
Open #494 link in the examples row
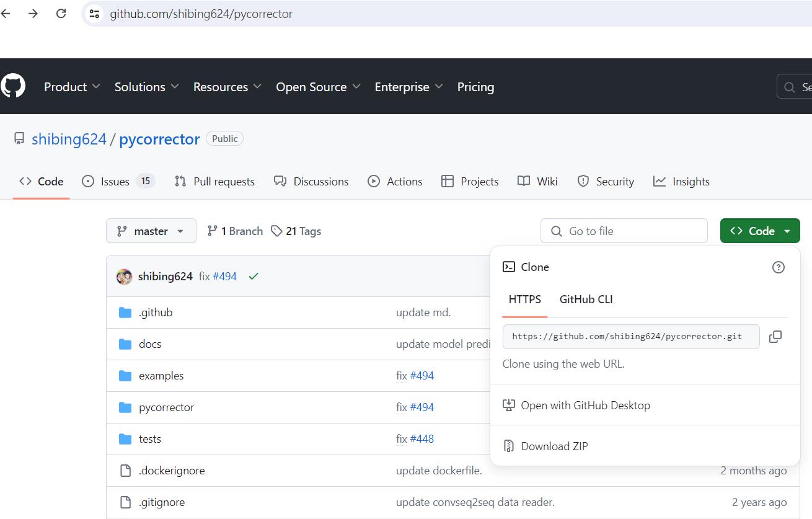coord(421,376)
